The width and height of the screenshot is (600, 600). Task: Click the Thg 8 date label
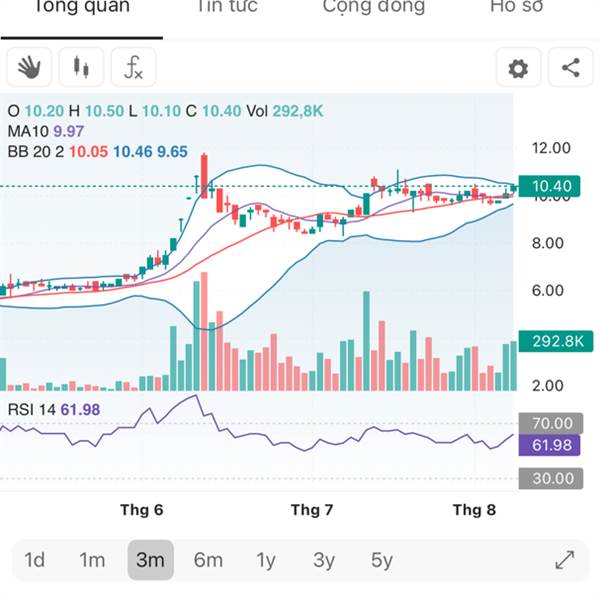474,510
